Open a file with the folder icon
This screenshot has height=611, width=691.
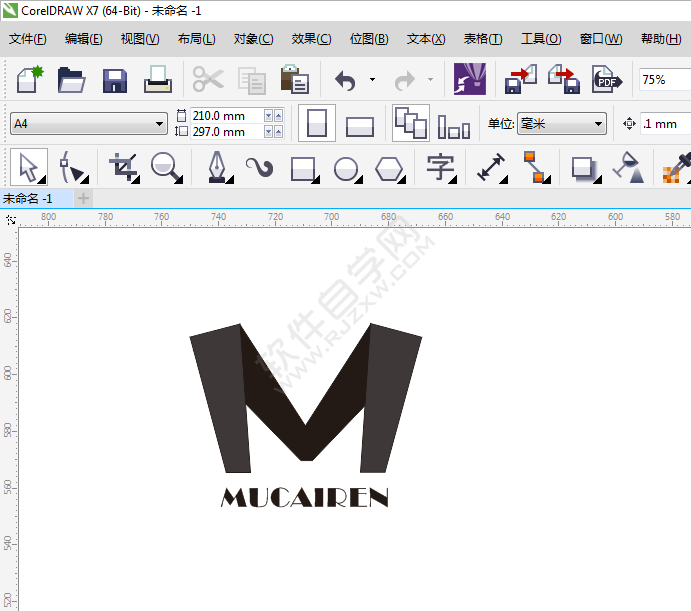point(71,80)
